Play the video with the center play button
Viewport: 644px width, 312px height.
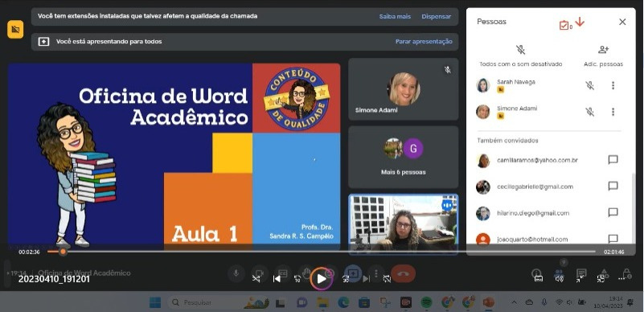coord(321,279)
